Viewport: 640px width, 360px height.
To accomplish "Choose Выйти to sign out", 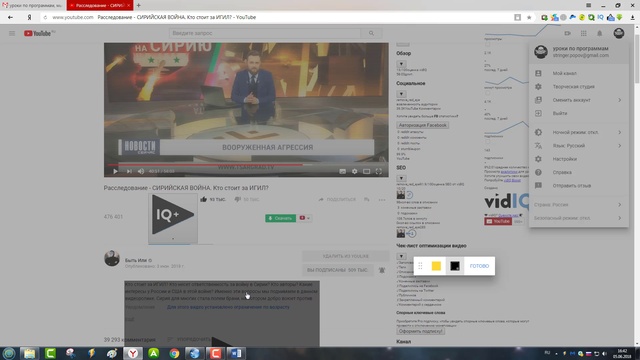I will (x=579, y=113).
